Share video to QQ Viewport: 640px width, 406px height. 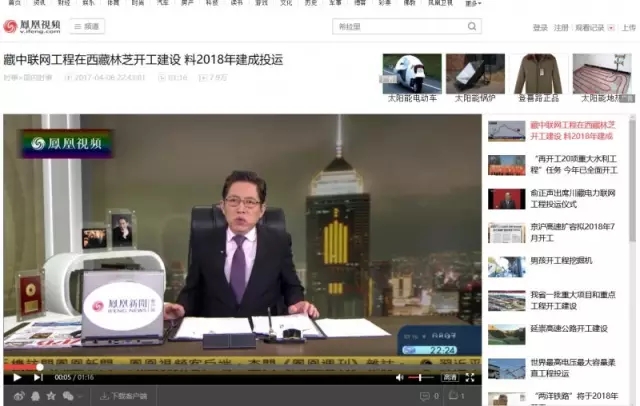tap(36, 396)
